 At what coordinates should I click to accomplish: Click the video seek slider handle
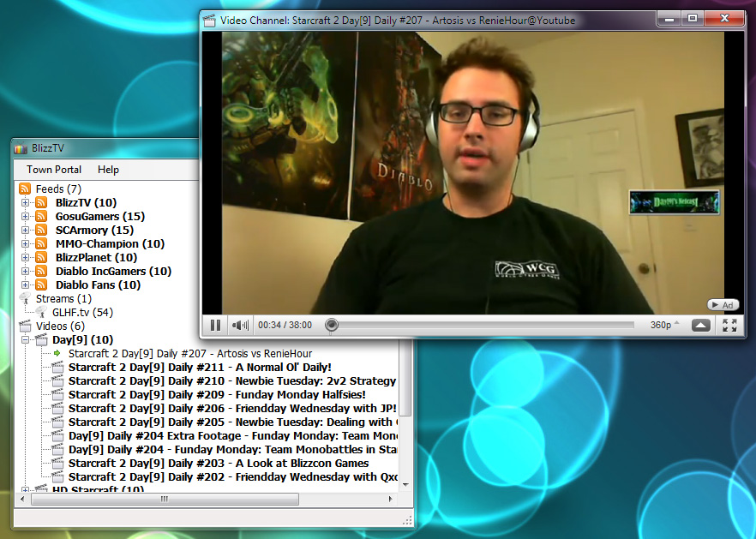click(331, 325)
